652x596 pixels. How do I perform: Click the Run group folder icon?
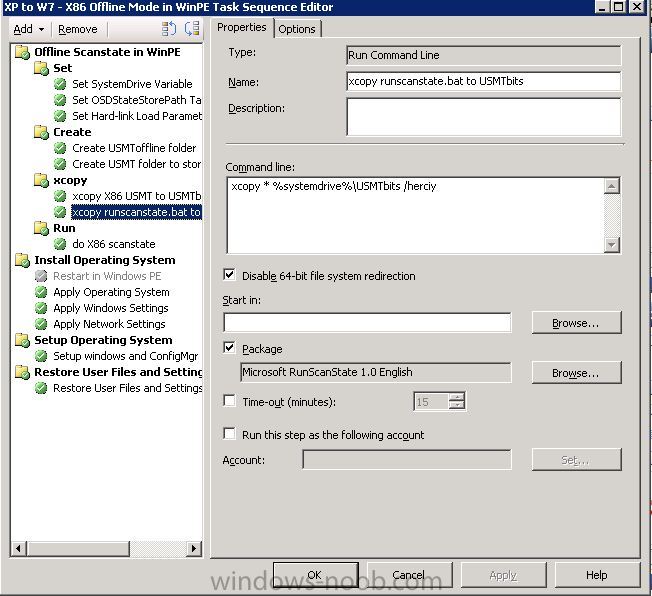(x=42, y=228)
